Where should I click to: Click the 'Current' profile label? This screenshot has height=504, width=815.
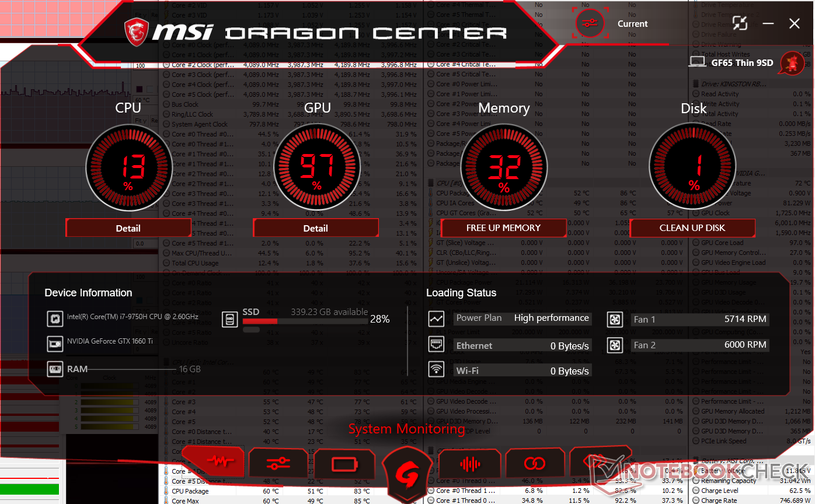point(633,24)
